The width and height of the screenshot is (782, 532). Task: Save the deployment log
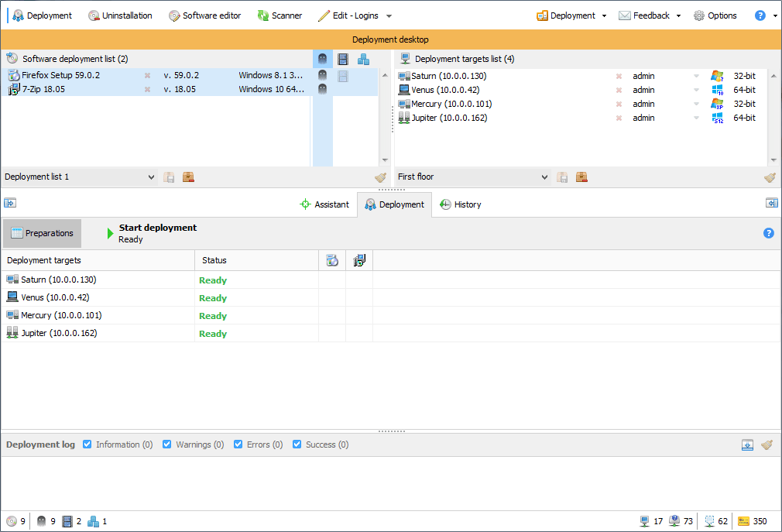pos(747,444)
